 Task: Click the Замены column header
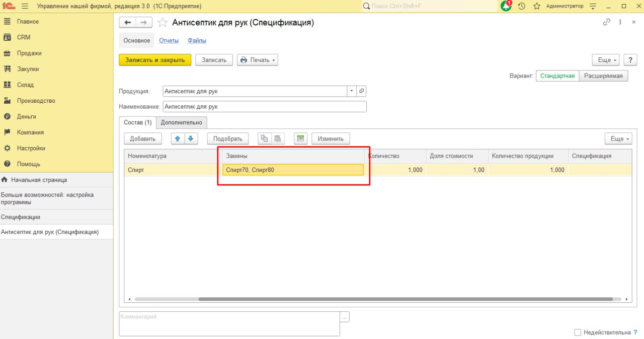293,156
